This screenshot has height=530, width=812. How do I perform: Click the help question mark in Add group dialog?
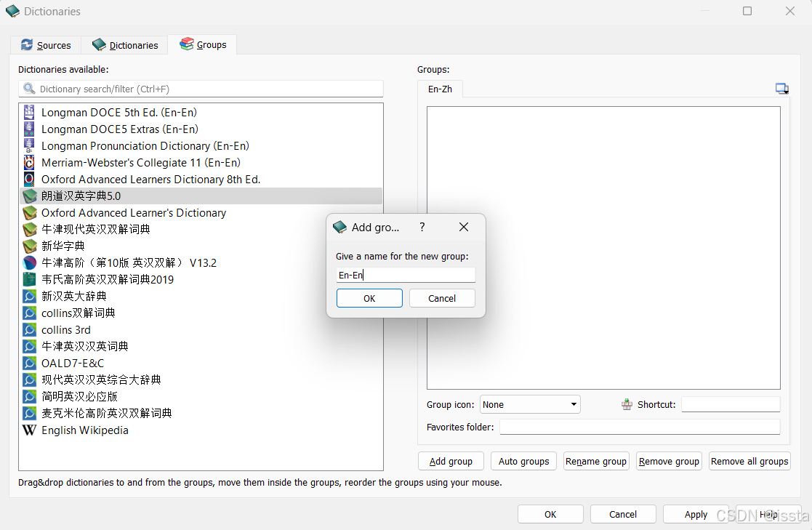pos(422,227)
